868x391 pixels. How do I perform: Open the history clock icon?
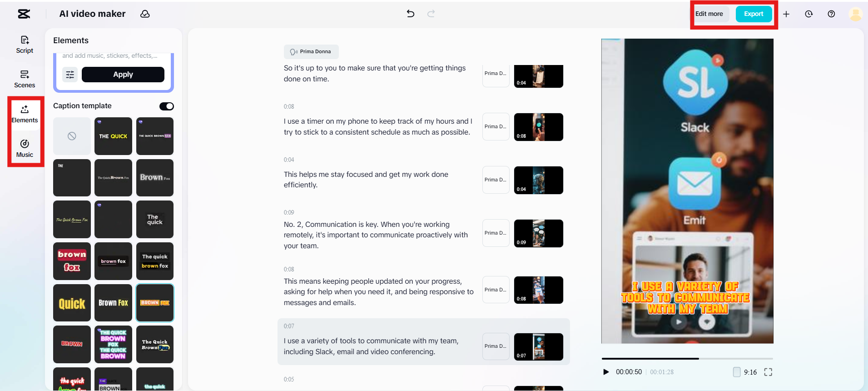click(809, 14)
